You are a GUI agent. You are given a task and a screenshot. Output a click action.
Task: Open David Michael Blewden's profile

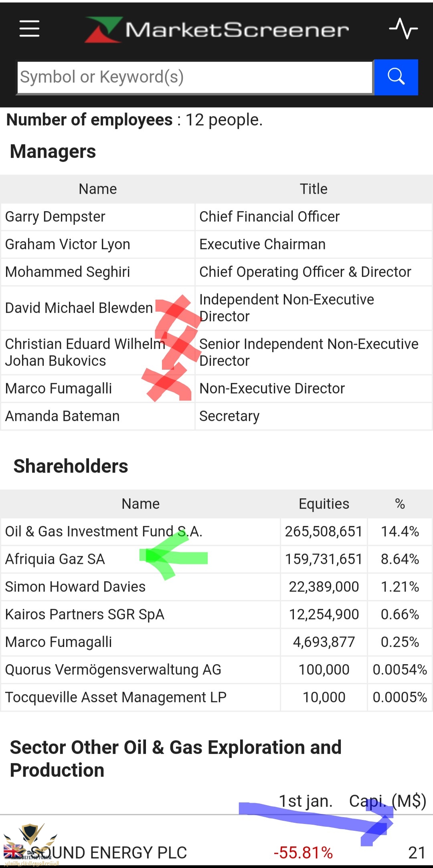[79, 308]
